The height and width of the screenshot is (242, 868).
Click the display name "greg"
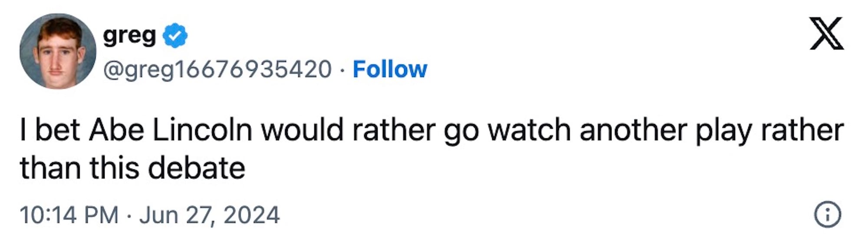[129, 36]
